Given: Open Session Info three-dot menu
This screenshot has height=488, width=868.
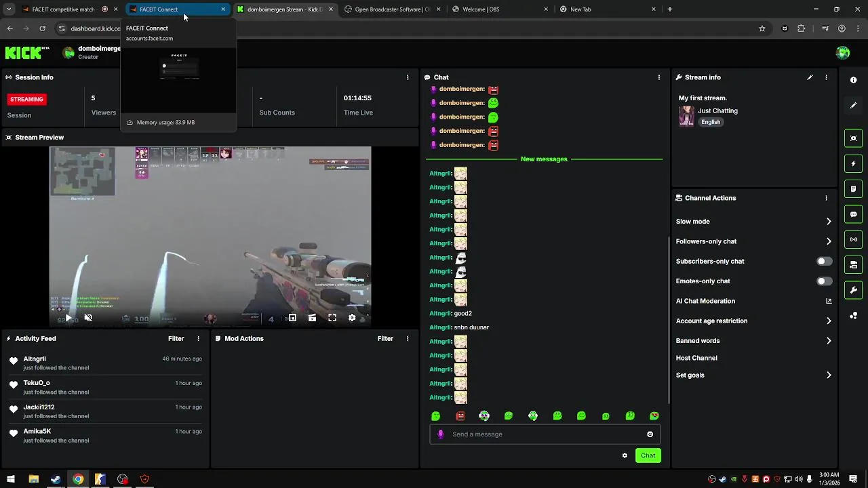Looking at the screenshot, I should pyautogui.click(x=408, y=77).
